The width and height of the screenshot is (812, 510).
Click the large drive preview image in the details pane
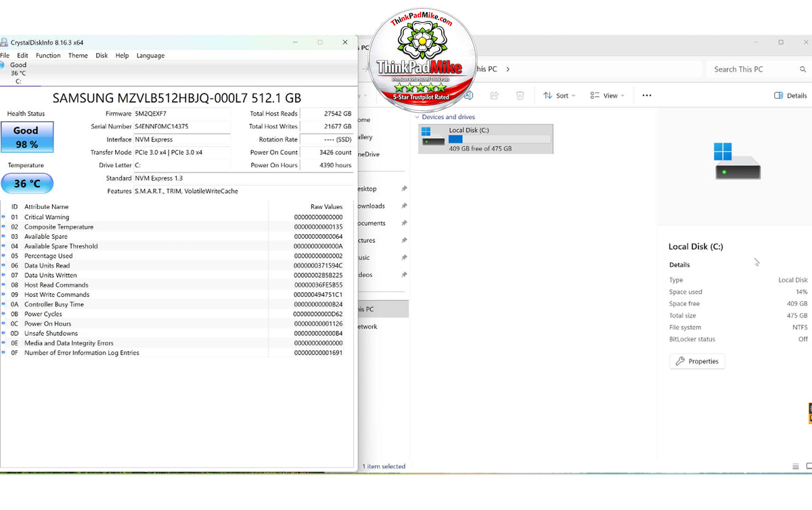[x=738, y=160]
